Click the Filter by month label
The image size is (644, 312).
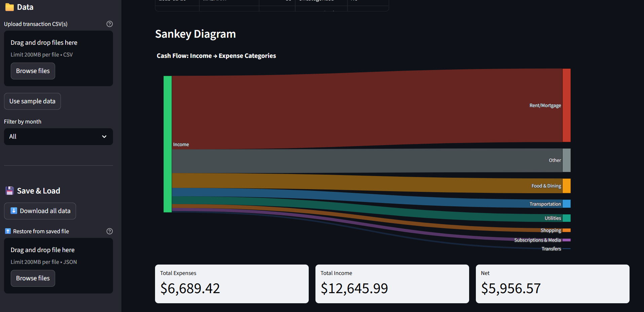pyautogui.click(x=23, y=122)
